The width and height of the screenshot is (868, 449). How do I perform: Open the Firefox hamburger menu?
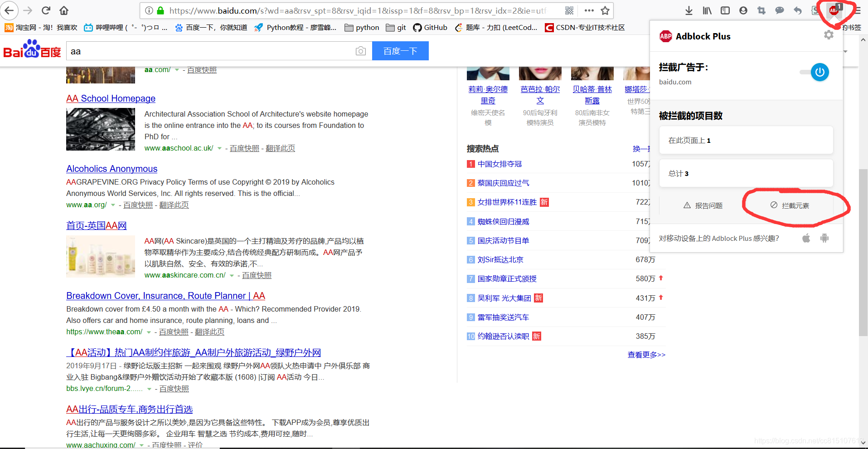[x=860, y=10]
